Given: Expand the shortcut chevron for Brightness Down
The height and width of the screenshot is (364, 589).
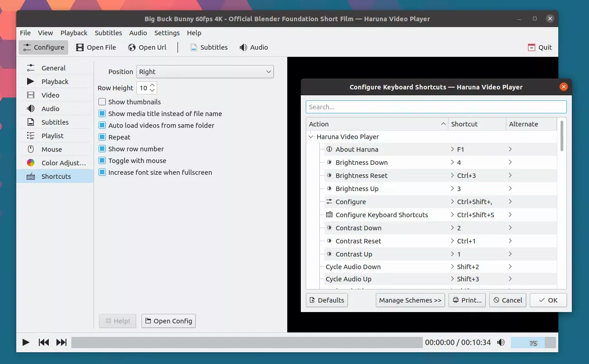Looking at the screenshot, I should 453,162.
